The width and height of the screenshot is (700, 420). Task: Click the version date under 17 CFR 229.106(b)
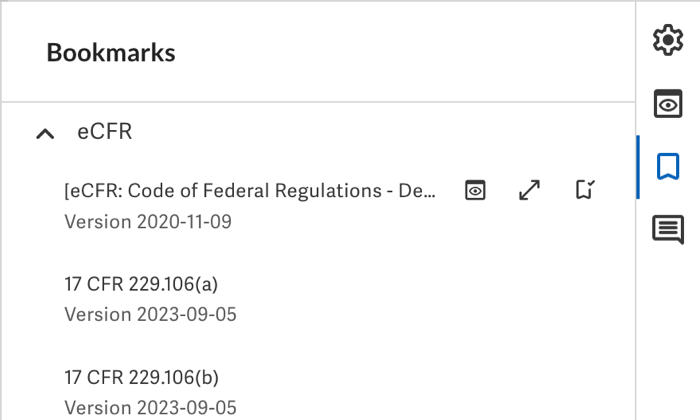(x=150, y=407)
